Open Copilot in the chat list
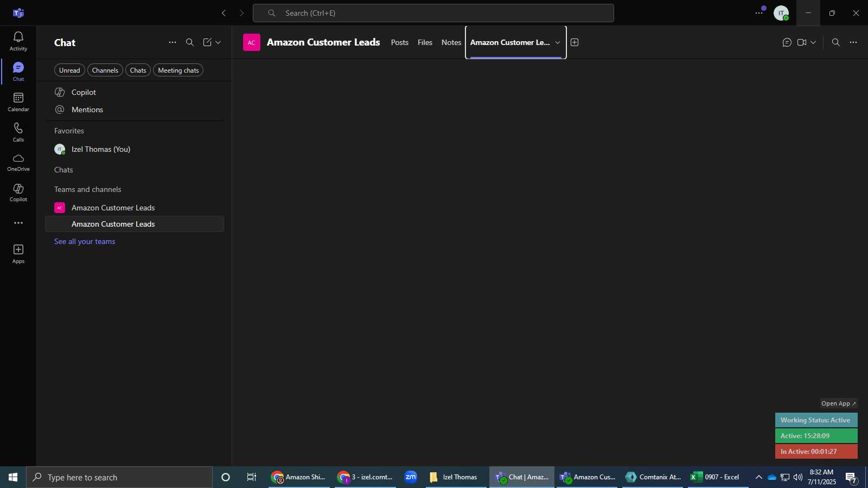 click(x=135, y=92)
